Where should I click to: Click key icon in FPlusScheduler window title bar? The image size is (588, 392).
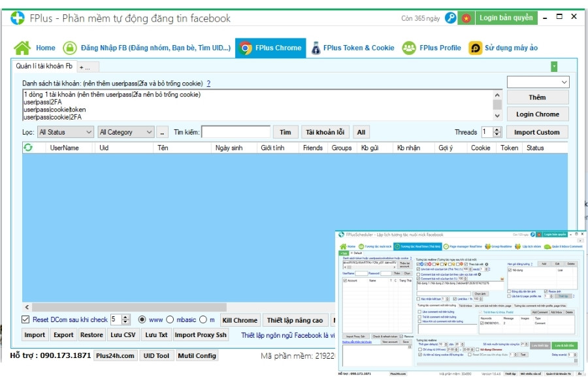pyautogui.click(x=532, y=235)
